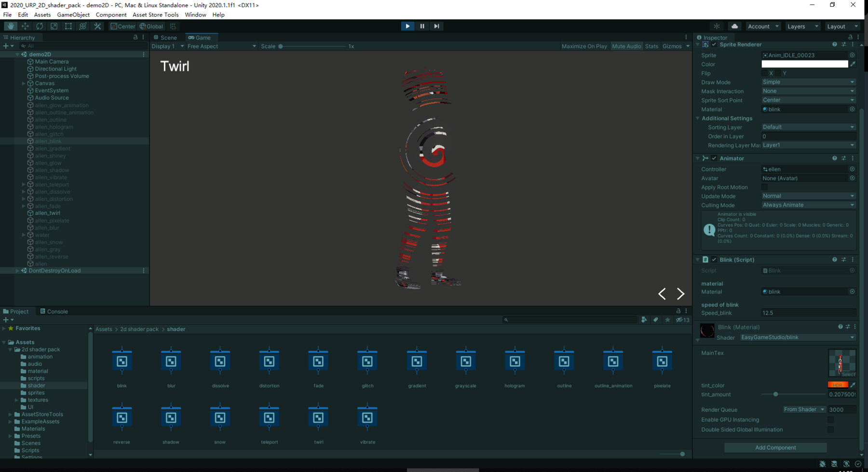
Task: Expand the allen_teleport object in Hierarchy
Action: click(x=23, y=184)
